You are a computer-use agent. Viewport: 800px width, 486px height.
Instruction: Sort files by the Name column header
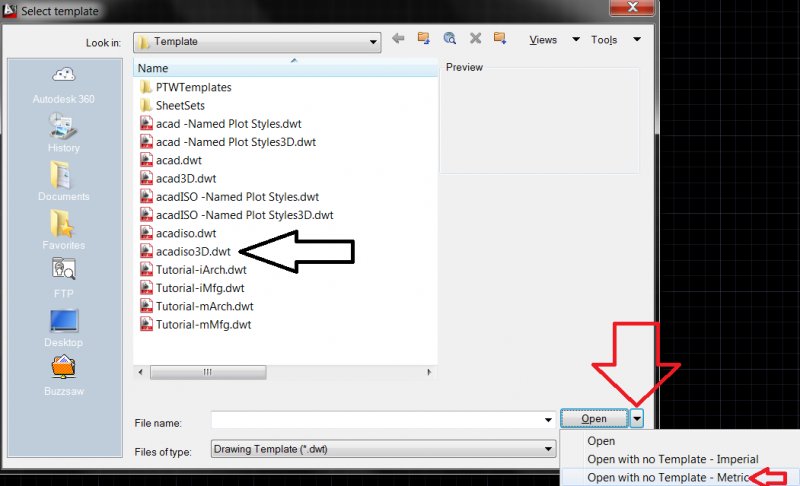286,68
